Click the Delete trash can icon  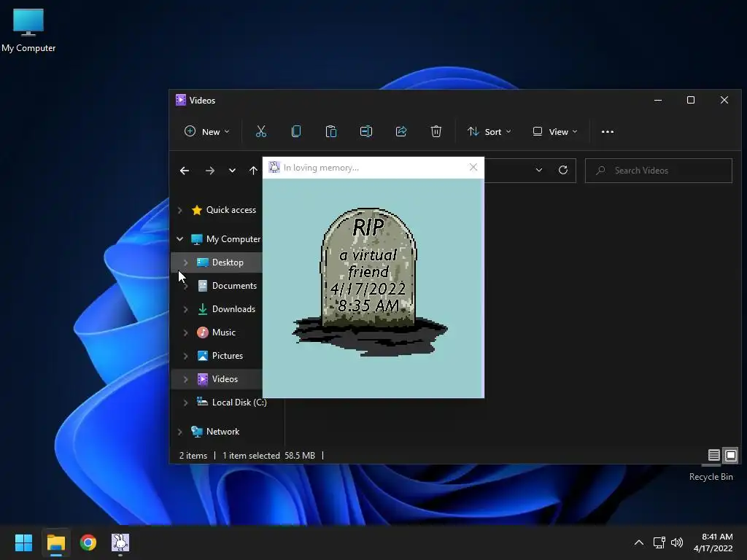[436, 131]
